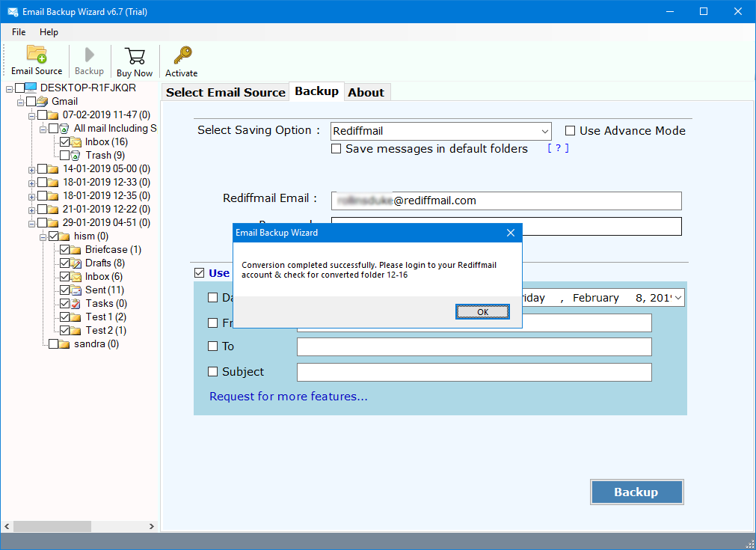Collapse the hism (0) tree node
The image size is (756, 550).
(43, 238)
